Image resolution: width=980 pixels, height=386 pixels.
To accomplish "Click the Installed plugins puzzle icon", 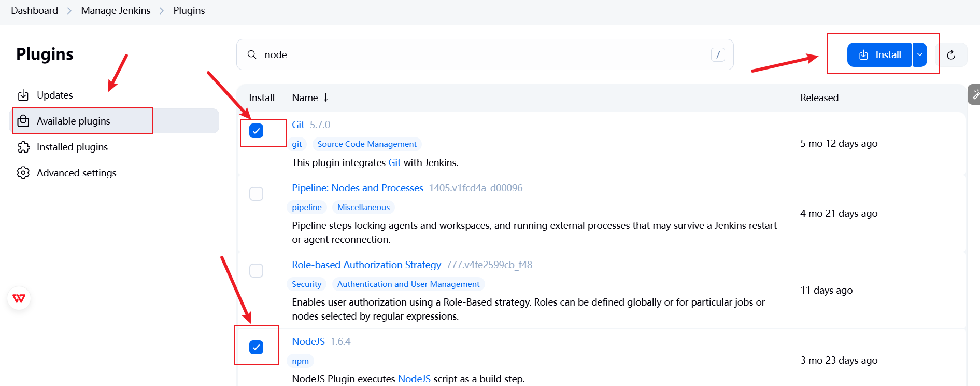I will point(23,147).
